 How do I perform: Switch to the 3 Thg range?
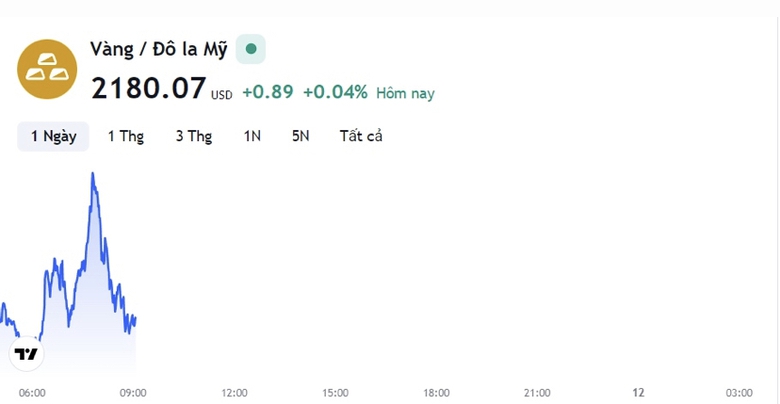point(193,136)
